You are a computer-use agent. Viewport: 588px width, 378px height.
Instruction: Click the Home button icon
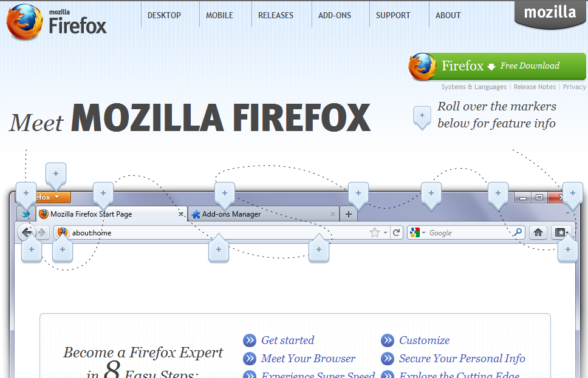(x=538, y=232)
